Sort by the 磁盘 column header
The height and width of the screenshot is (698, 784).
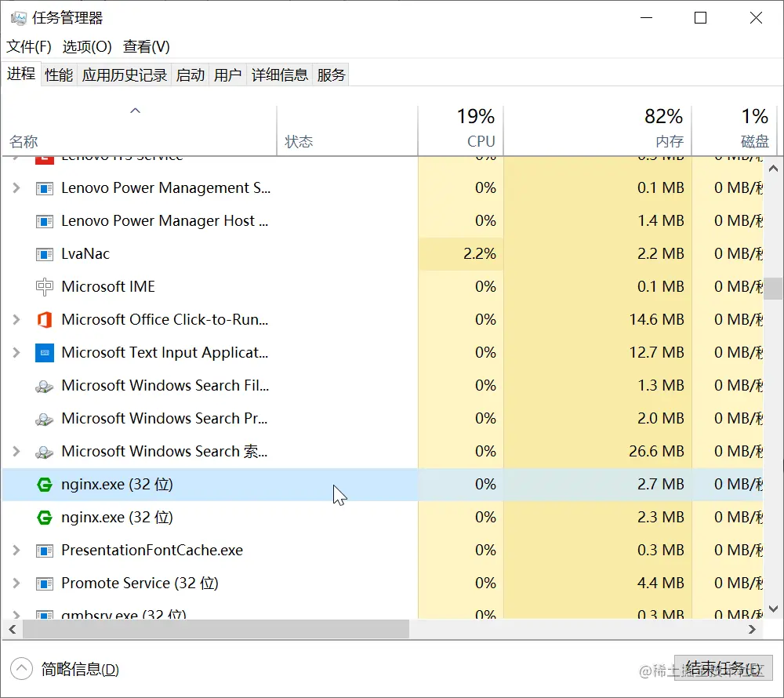[734, 130]
